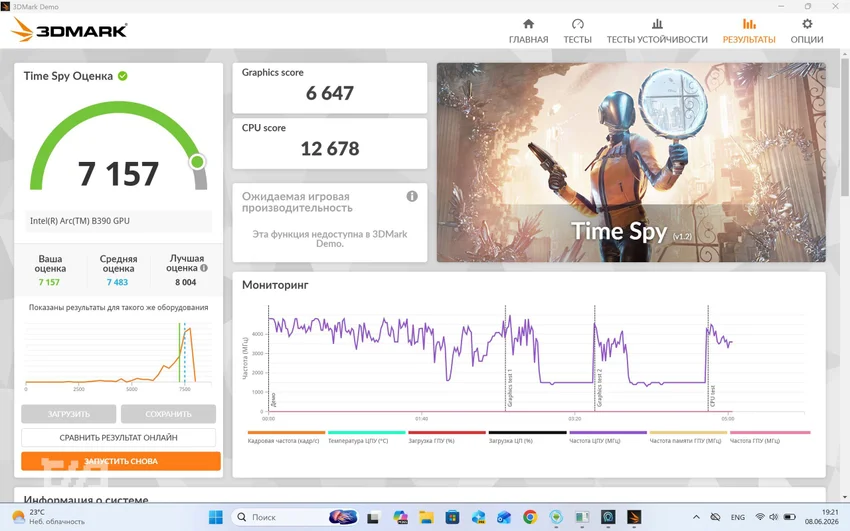Open Microsoft Copilot from taskbar
The width and height of the screenshot is (850, 531).
coord(400,517)
